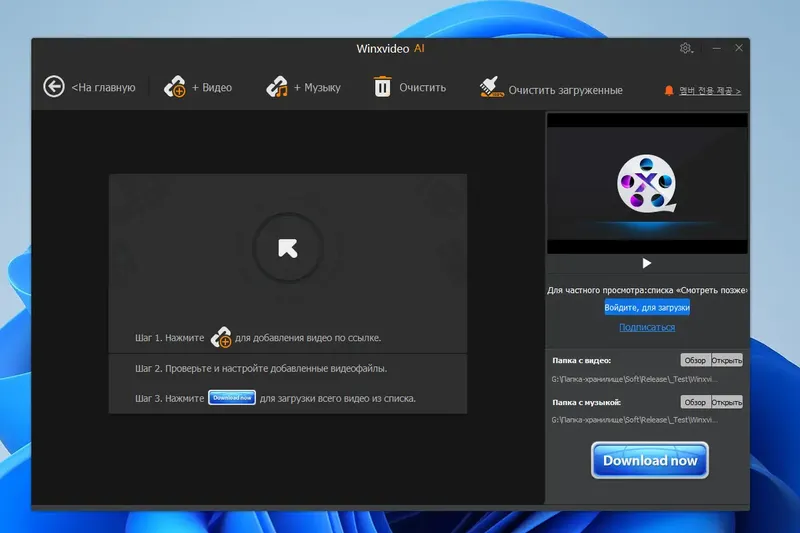Click "Войдите, для загрузки" sign-in button
The width and height of the screenshot is (800, 533).
[647, 308]
